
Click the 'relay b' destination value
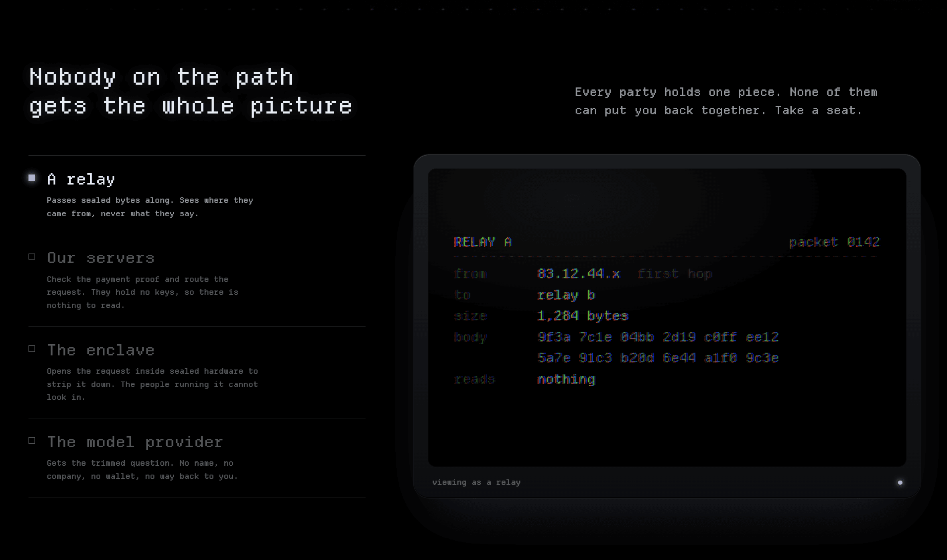point(566,295)
